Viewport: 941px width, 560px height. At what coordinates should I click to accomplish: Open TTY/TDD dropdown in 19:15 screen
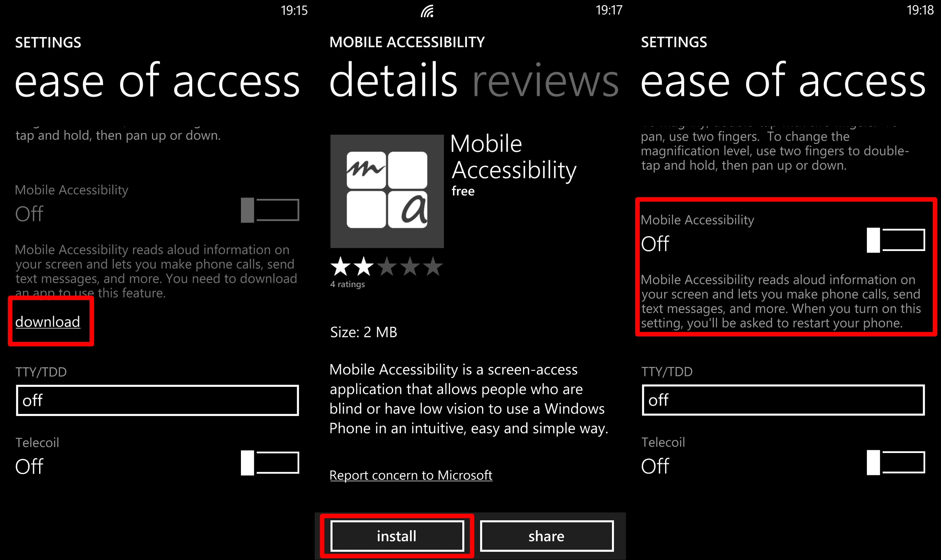[158, 401]
